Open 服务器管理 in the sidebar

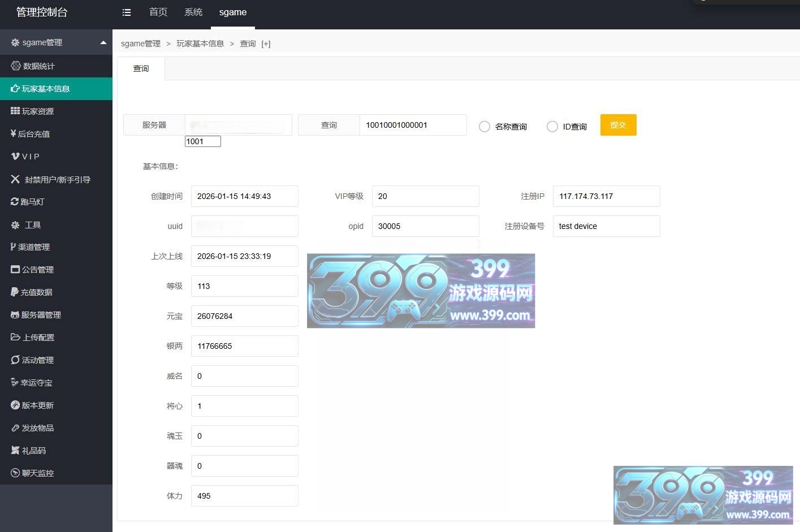[56, 315]
